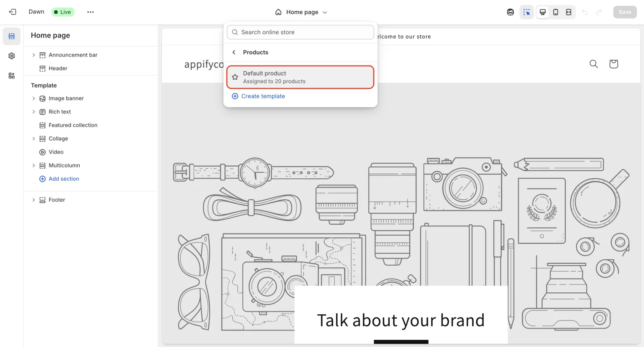Switch to desktop preview
Viewport: 644px width, 347px height.
(543, 12)
